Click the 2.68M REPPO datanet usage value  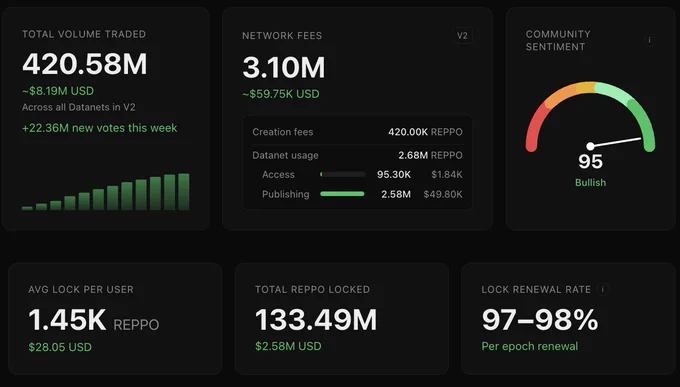(x=431, y=155)
